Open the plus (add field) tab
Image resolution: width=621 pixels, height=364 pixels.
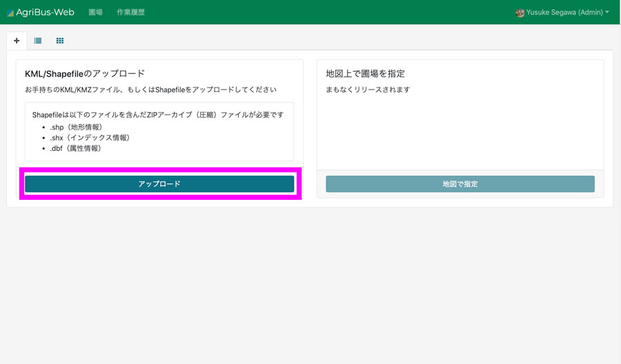point(17,41)
